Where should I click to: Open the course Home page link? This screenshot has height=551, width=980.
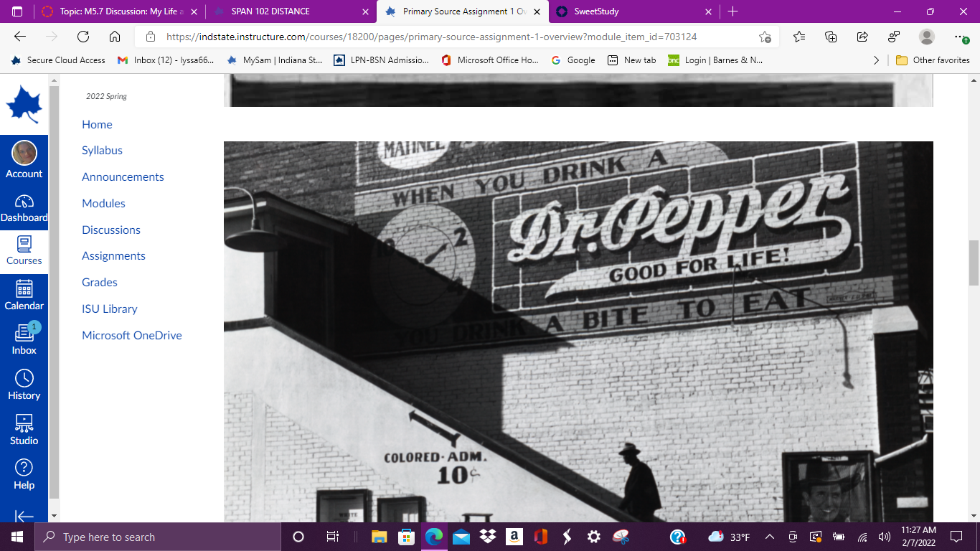(x=97, y=124)
